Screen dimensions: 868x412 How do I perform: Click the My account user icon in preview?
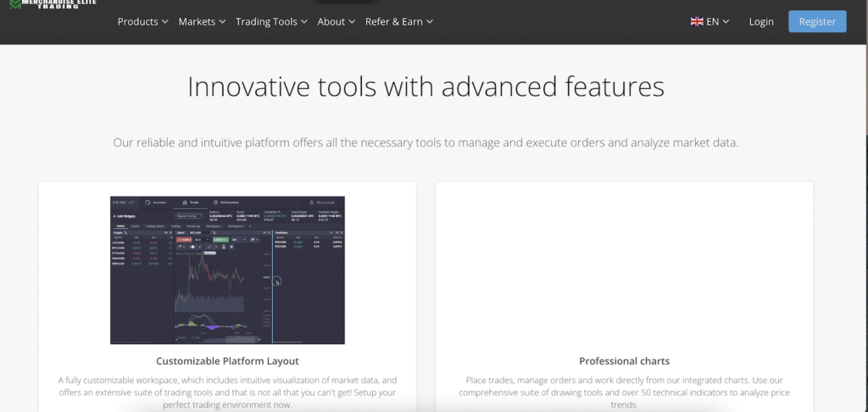tap(311, 203)
